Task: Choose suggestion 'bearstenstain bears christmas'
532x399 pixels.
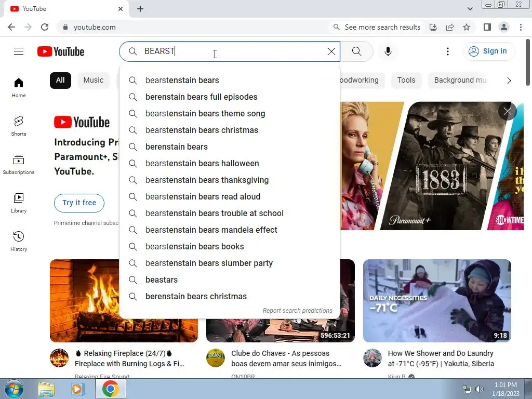Action: [230, 130]
